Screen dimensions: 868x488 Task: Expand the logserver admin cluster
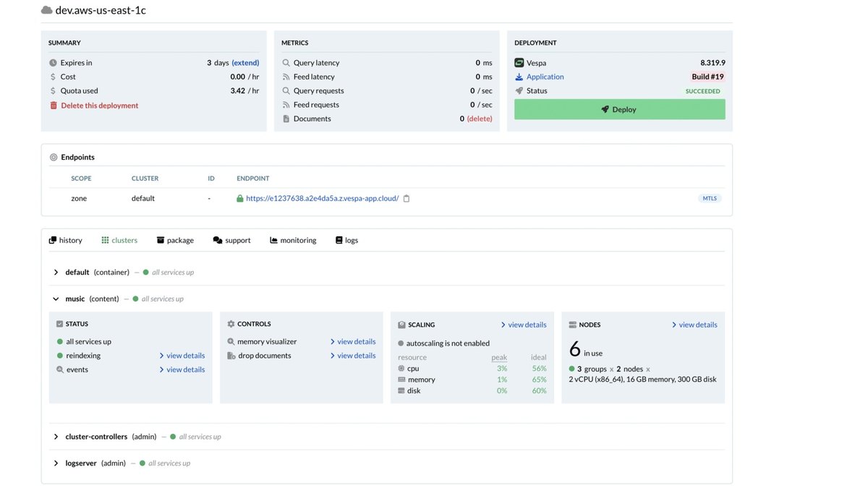pyautogui.click(x=56, y=463)
